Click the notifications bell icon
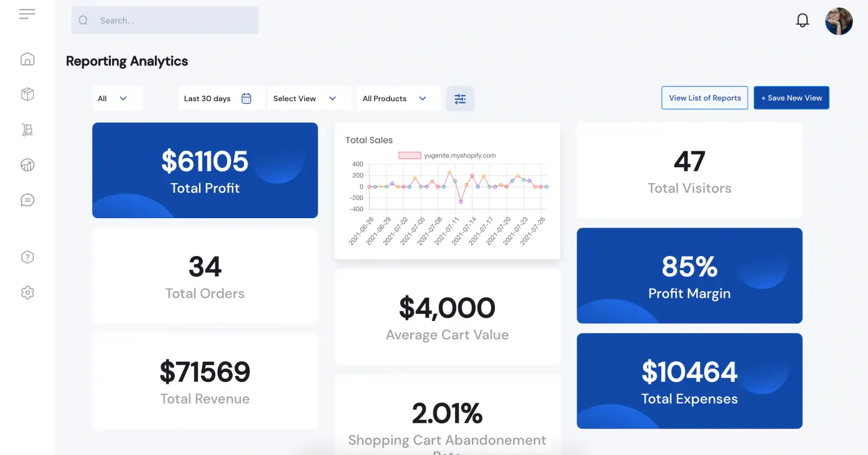The image size is (868, 455). point(802,20)
